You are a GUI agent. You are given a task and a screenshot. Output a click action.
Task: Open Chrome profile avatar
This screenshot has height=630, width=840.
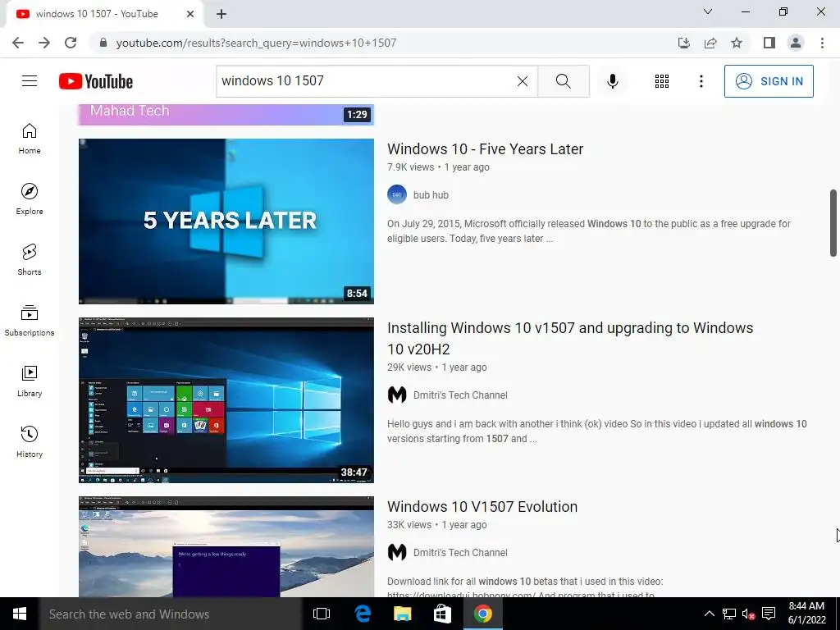tap(796, 43)
